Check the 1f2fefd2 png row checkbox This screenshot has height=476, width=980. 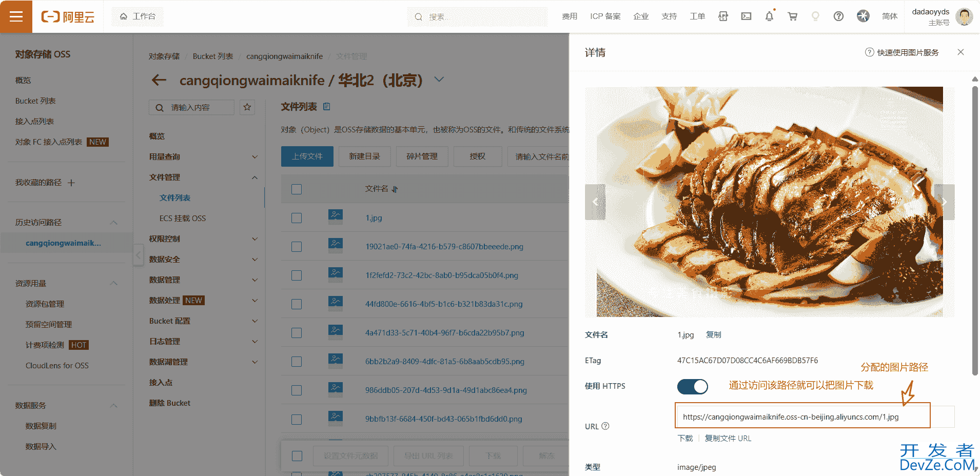pyautogui.click(x=297, y=275)
